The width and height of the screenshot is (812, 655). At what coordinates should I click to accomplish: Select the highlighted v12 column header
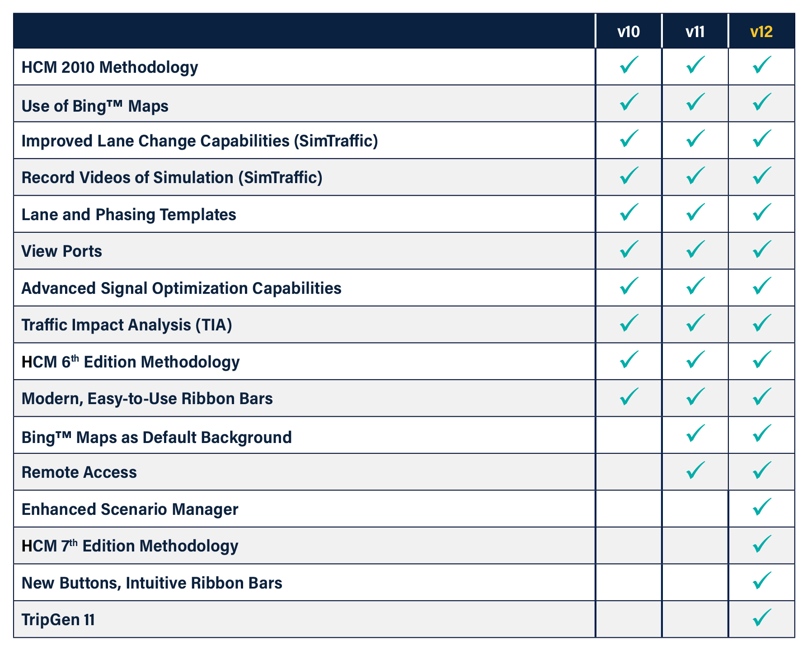pos(761,32)
